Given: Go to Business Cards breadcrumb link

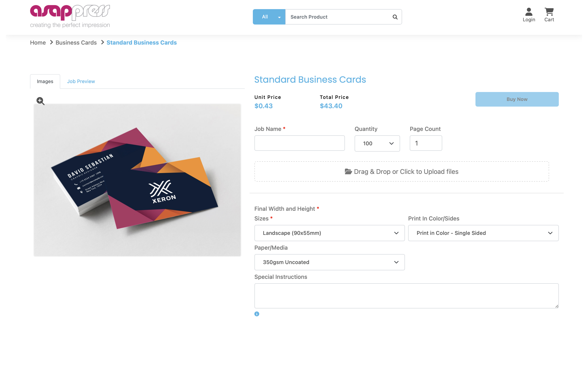Looking at the screenshot, I should pos(76,43).
